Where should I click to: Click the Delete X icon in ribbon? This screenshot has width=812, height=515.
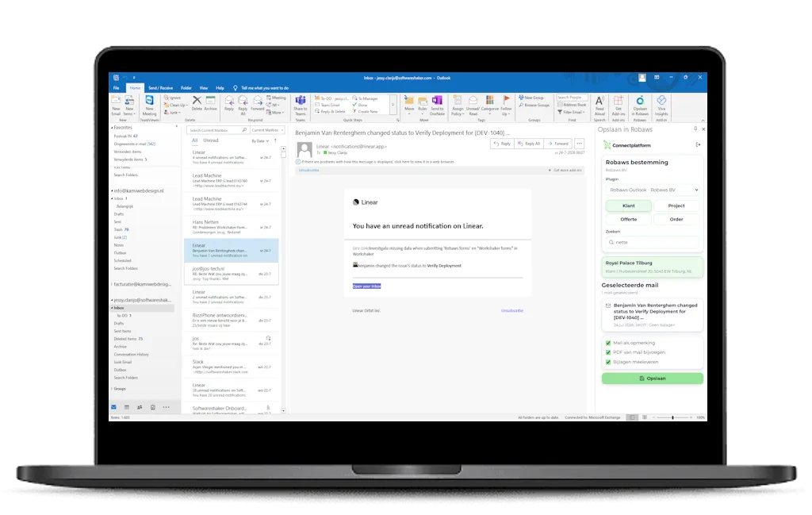[197, 102]
